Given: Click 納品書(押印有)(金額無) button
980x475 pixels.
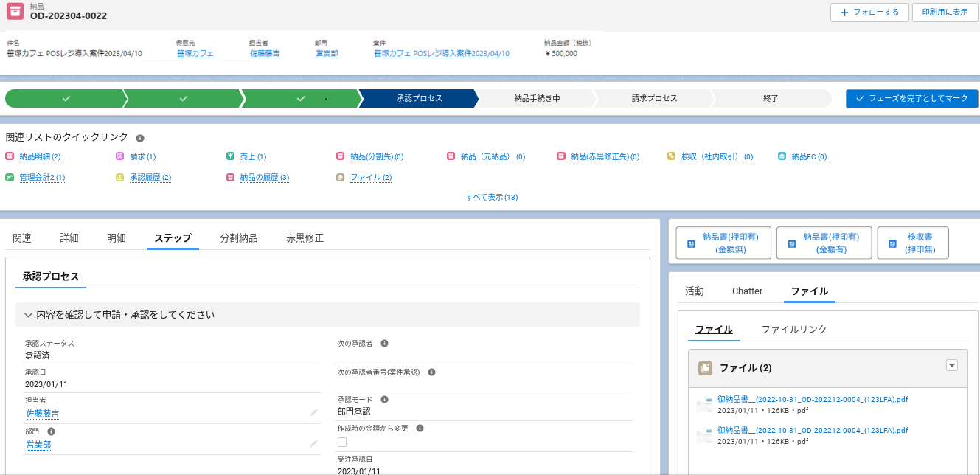Looking at the screenshot, I should click(x=723, y=243).
